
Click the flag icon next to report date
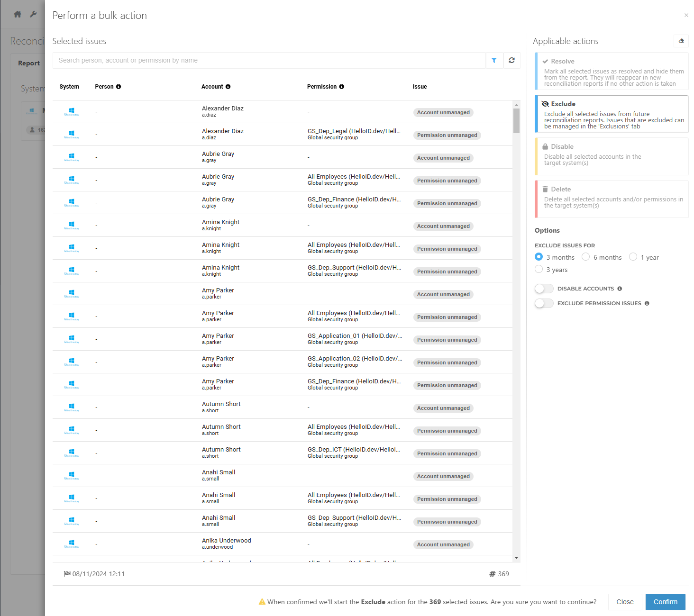point(67,574)
